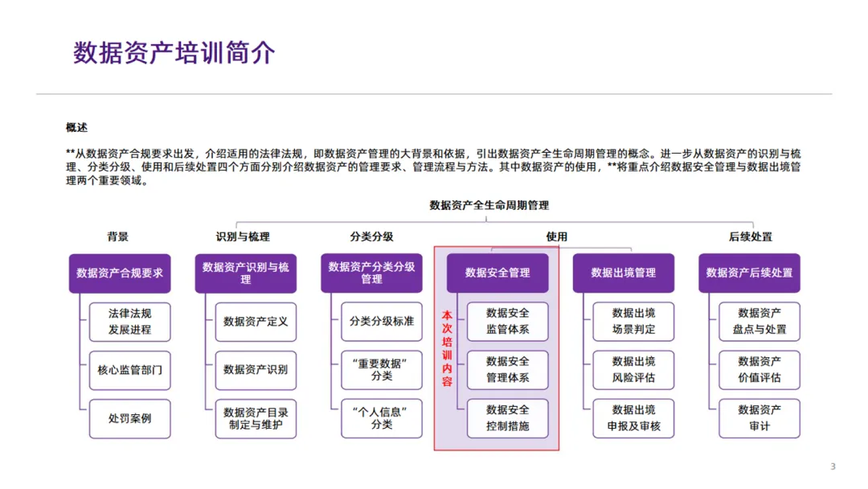Click the 数据出境风险评估 box

tap(634, 370)
